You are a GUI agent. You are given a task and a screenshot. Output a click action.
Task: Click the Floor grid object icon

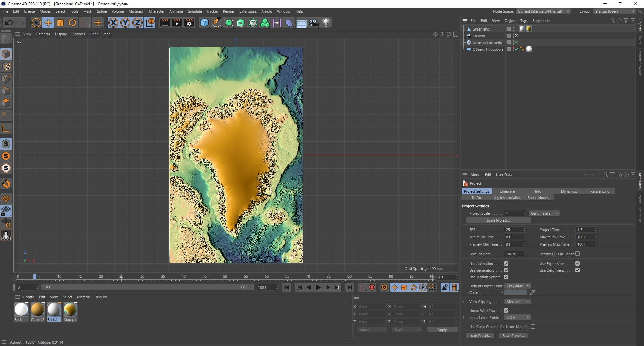coord(302,23)
